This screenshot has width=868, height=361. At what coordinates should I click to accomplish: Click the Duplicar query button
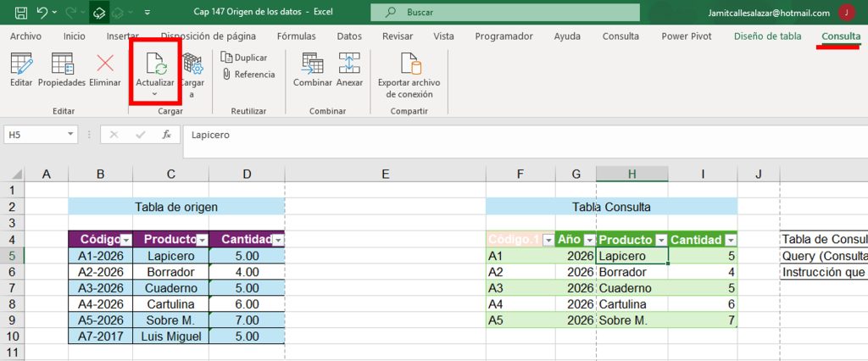click(243, 58)
